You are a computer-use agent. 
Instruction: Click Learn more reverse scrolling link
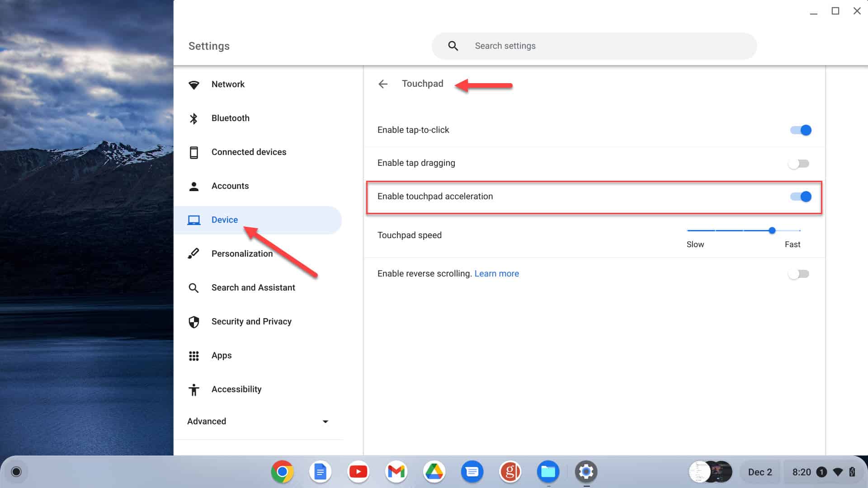496,273
